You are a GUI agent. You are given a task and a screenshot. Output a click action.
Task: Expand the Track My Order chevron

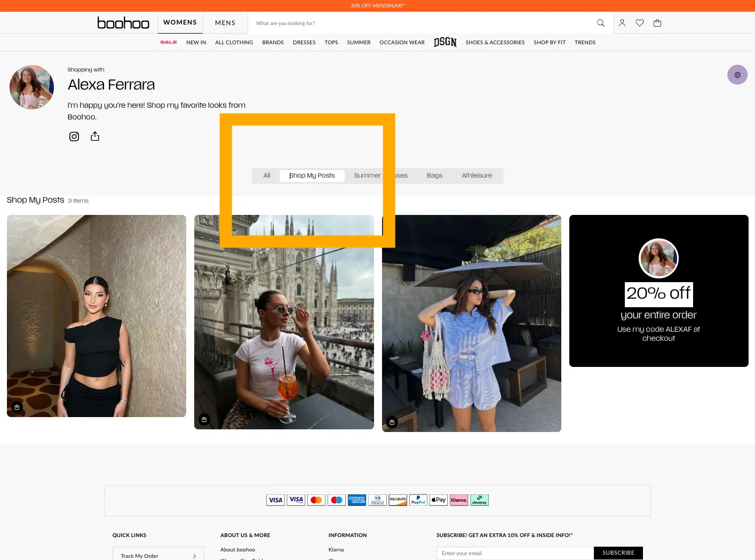click(194, 556)
